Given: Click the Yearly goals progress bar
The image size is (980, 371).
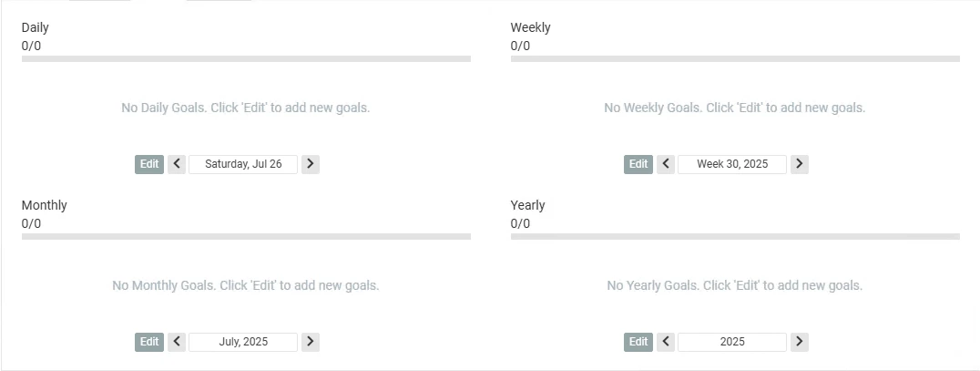Looking at the screenshot, I should coord(735,236).
